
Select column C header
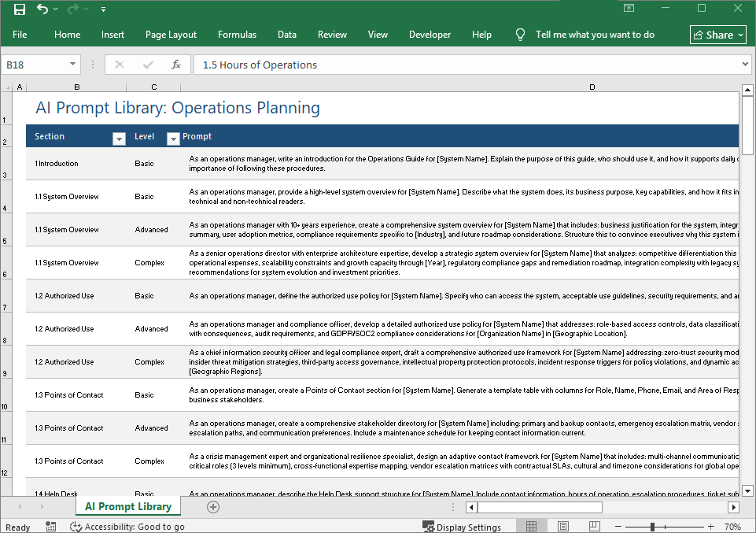pos(154,87)
